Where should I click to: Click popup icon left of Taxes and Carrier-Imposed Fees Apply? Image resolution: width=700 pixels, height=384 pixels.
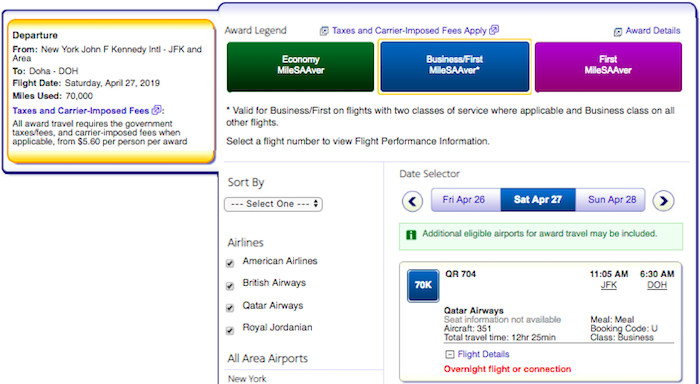(324, 31)
